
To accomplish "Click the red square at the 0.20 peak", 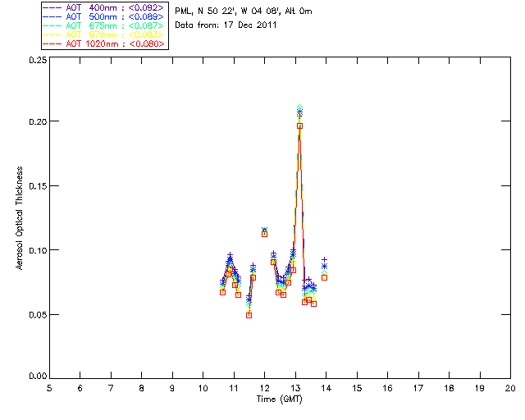I will point(300,126).
